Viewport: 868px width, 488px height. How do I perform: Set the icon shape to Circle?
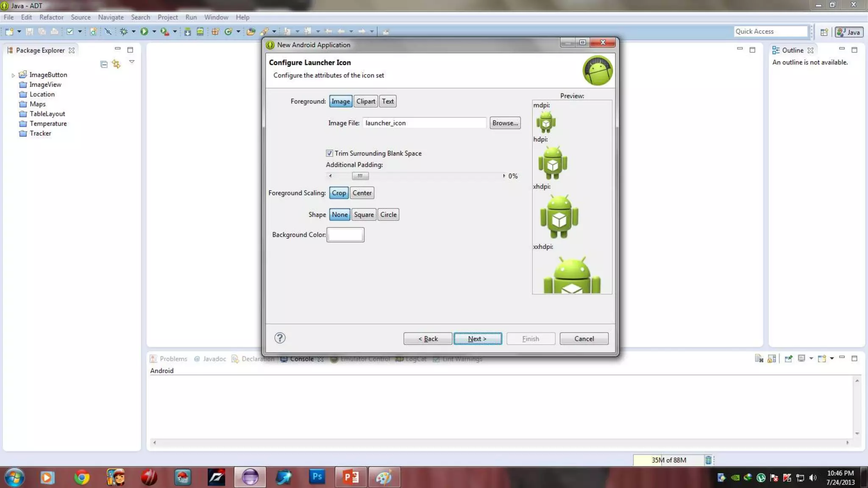[x=388, y=215]
